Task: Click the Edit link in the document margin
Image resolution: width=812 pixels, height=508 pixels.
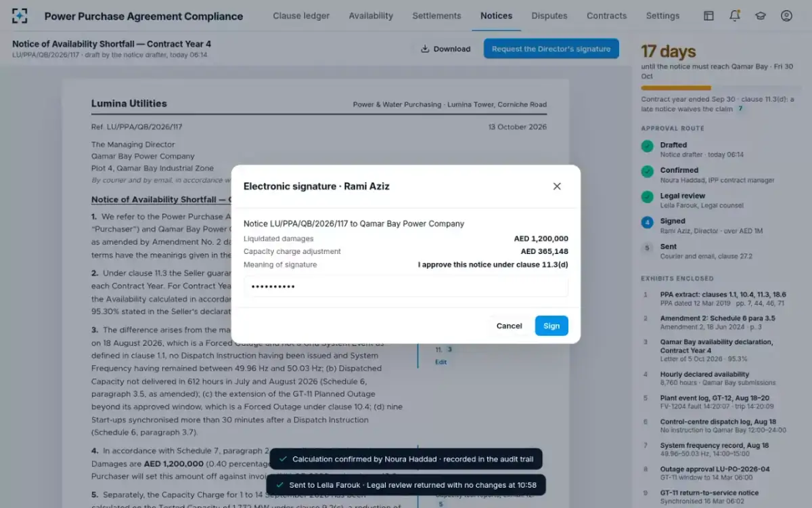Action: pyautogui.click(x=441, y=362)
